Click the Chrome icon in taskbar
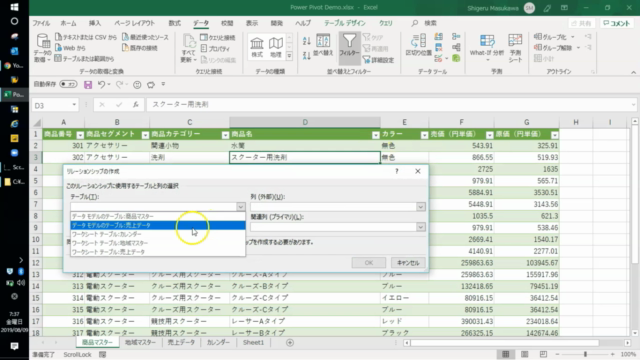The width and height of the screenshot is (640, 360). (x=7, y=66)
